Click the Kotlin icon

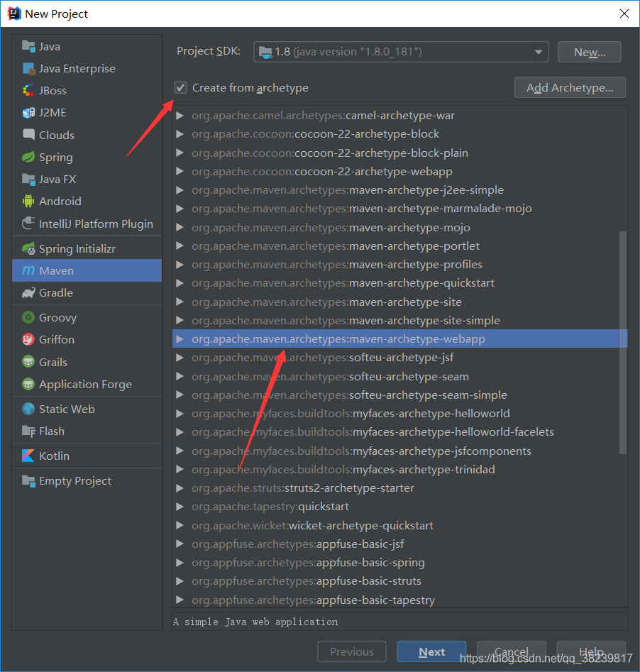tap(28, 456)
